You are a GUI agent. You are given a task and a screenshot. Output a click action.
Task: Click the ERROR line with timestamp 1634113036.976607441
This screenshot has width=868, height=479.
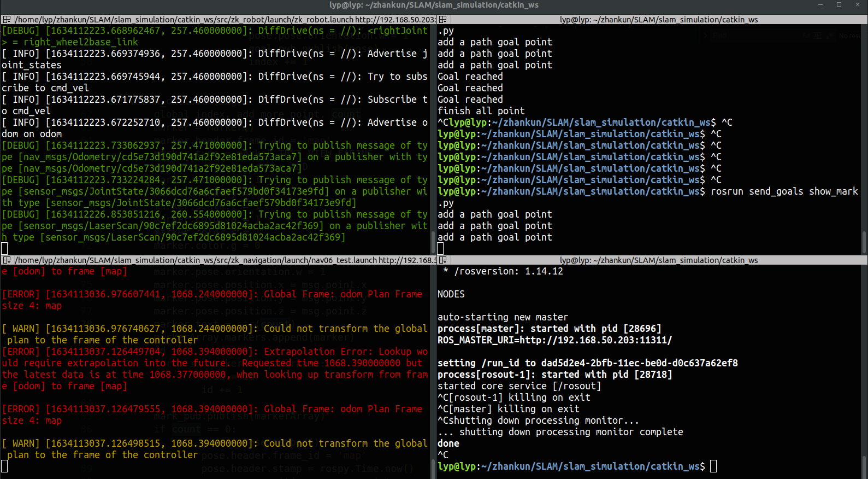212,300
